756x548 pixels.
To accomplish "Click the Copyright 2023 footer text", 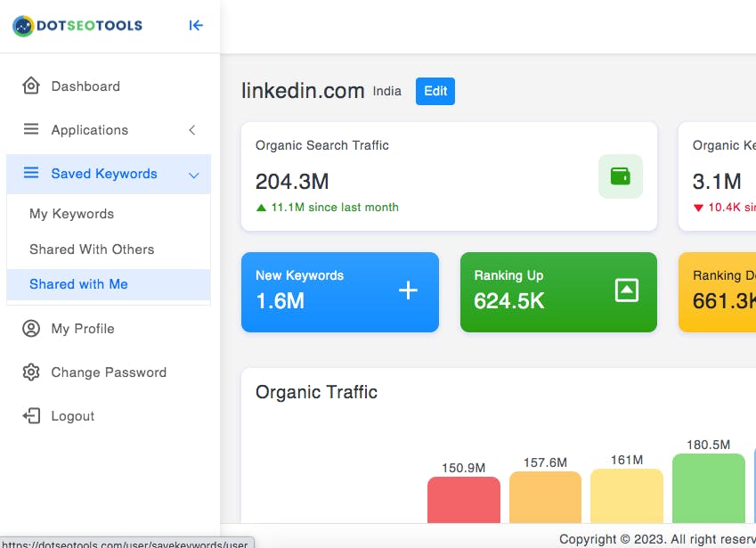I will [x=657, y=539].
